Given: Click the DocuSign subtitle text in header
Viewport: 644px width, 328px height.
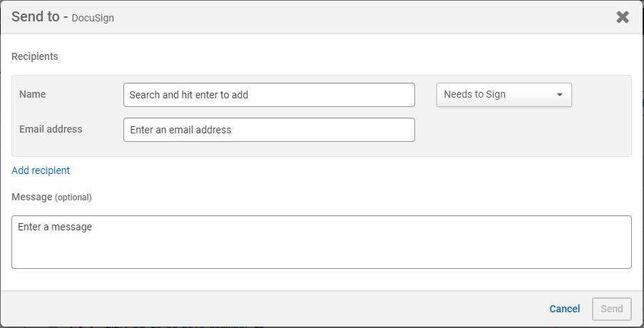Looking at the screenshot, I should pos(93,19).
